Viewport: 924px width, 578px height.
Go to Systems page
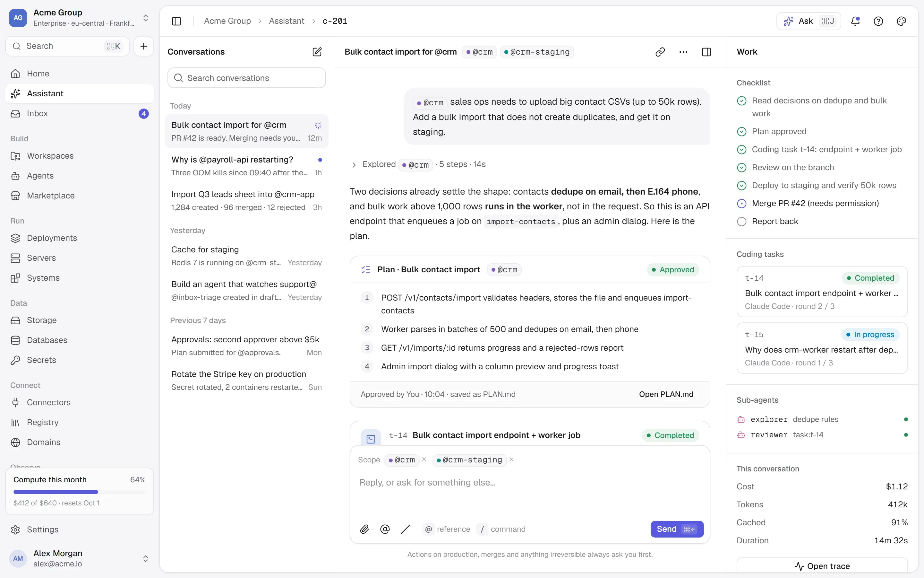point(80,277)
